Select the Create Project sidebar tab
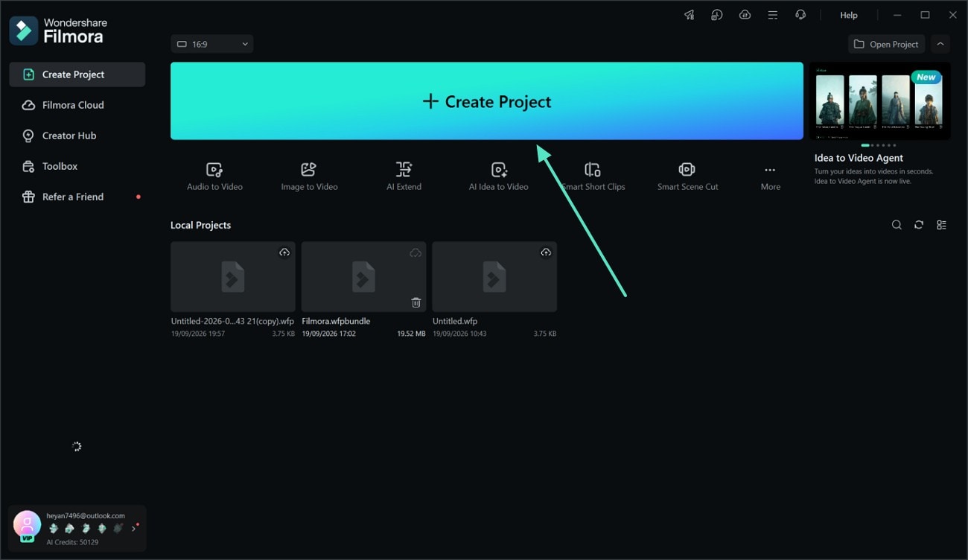Screen dimensions: 968x560 [x=77, y=74]
